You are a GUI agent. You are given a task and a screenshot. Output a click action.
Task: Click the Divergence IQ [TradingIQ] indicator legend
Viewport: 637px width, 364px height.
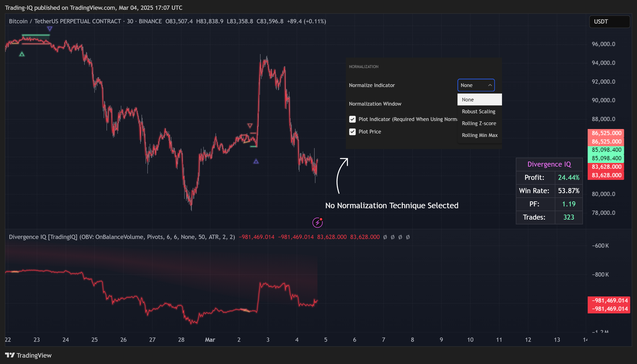point(122,237)
